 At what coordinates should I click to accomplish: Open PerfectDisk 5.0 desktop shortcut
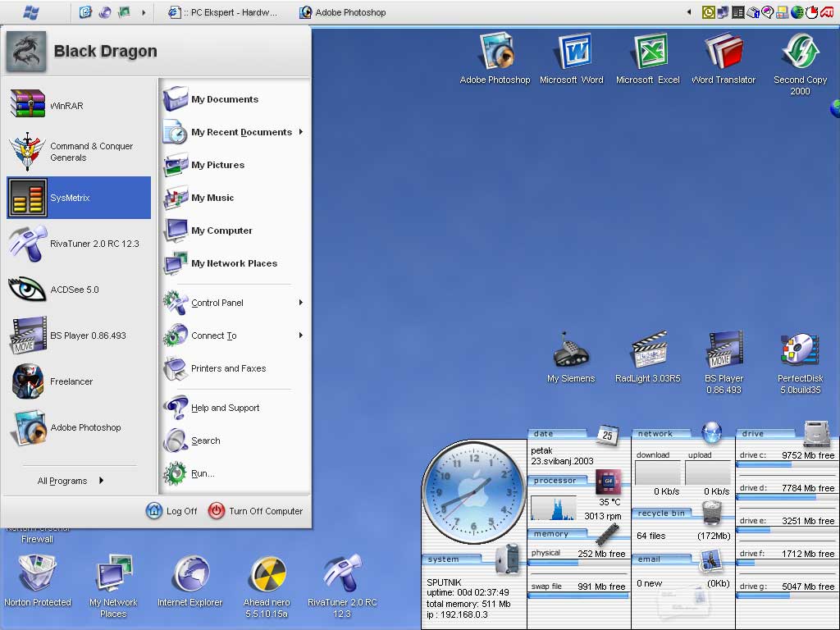point(799,351)
